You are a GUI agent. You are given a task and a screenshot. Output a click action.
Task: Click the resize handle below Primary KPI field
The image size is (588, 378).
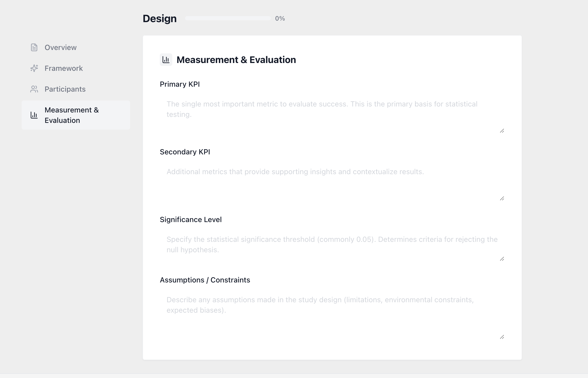[x=502, y=131]
